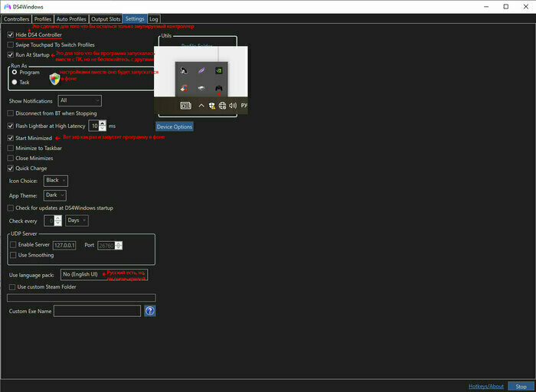Viewport: 536px width, 392px height.
Task: Open the Use language pack dropdown
Action: pos(104,274)
